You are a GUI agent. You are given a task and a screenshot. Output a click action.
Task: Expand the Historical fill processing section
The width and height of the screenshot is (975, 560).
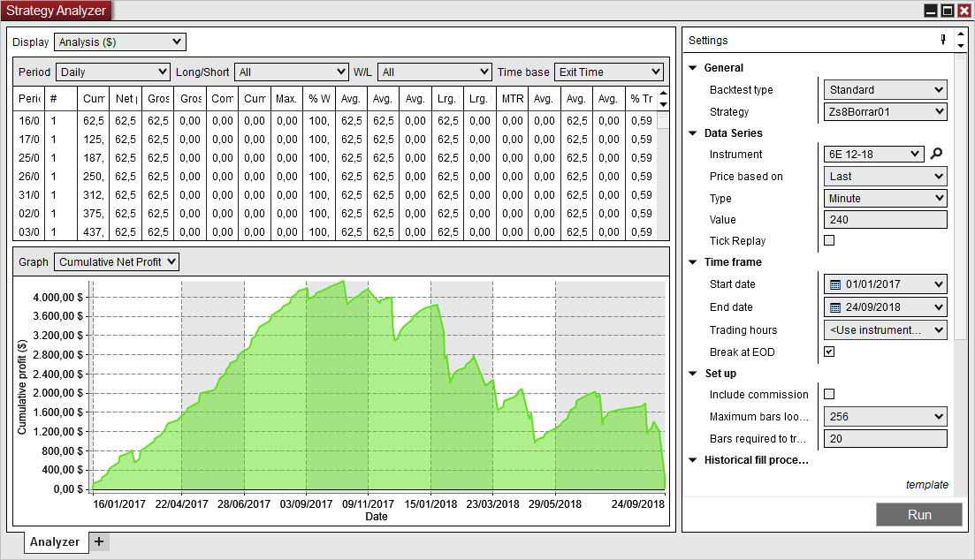point(694,460)
